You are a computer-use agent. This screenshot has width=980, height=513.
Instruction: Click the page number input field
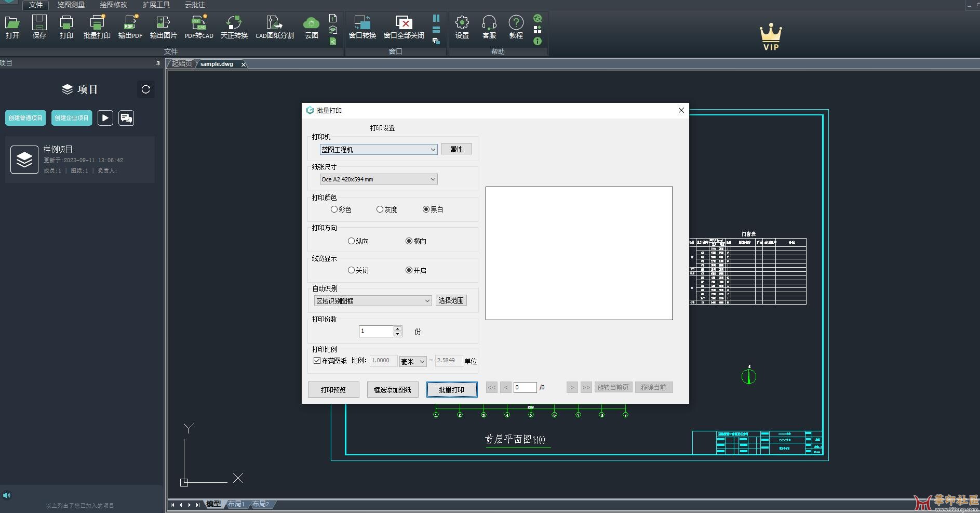[526, 387]
